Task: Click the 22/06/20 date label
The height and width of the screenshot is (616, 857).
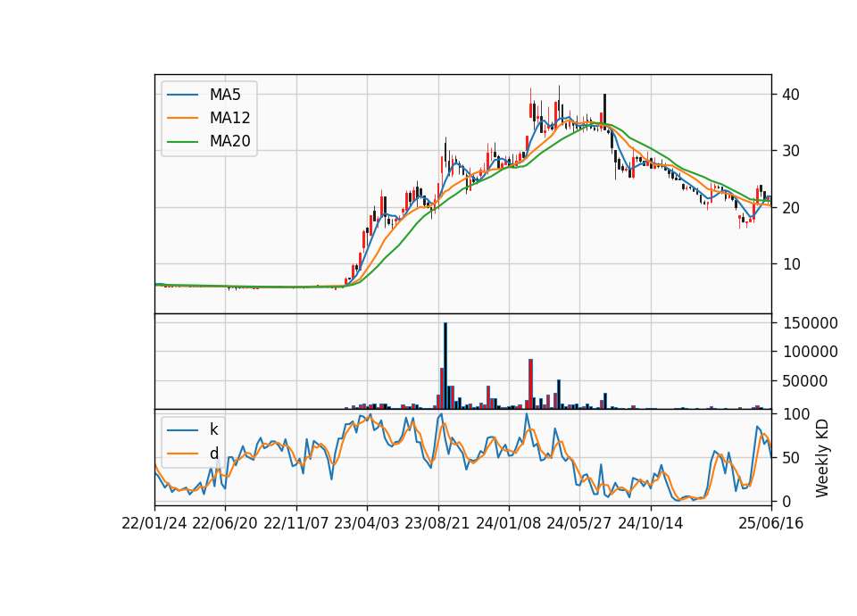Action: coord(225,523)
